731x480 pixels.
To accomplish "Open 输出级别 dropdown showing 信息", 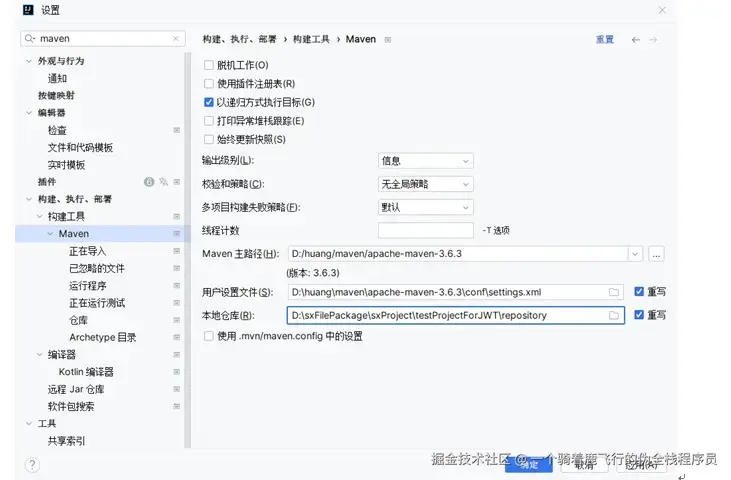I will click(426, 161).
